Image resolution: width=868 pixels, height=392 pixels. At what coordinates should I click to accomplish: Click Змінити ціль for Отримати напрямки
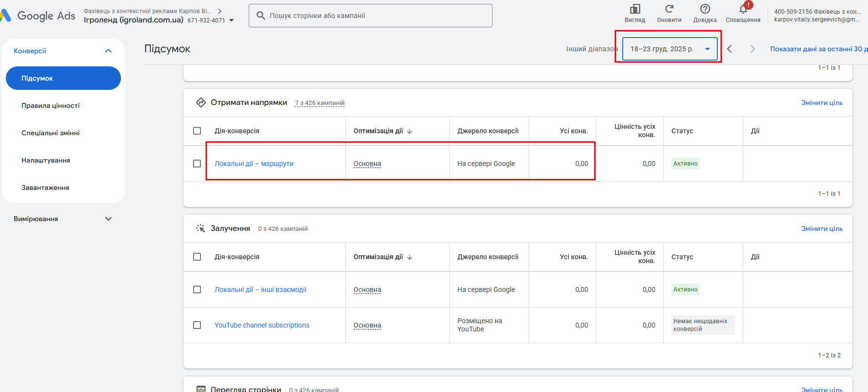click(x=822, y=103)
